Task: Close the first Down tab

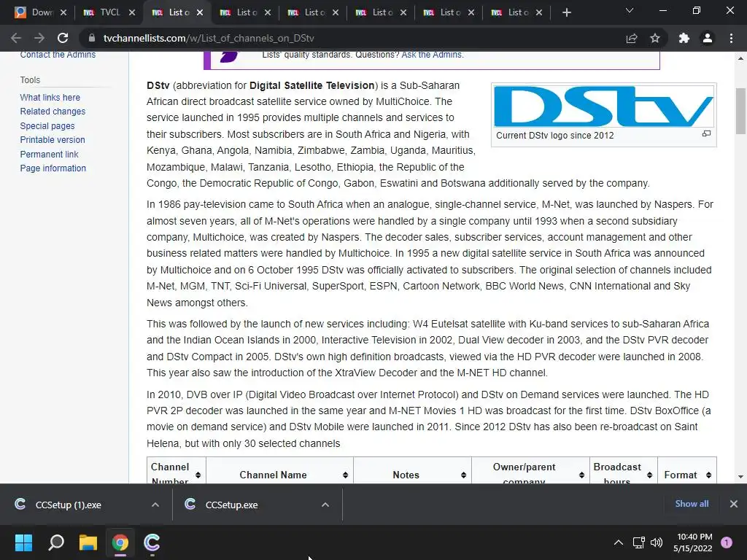Action: pyautogui.click(x=63, y=12)
